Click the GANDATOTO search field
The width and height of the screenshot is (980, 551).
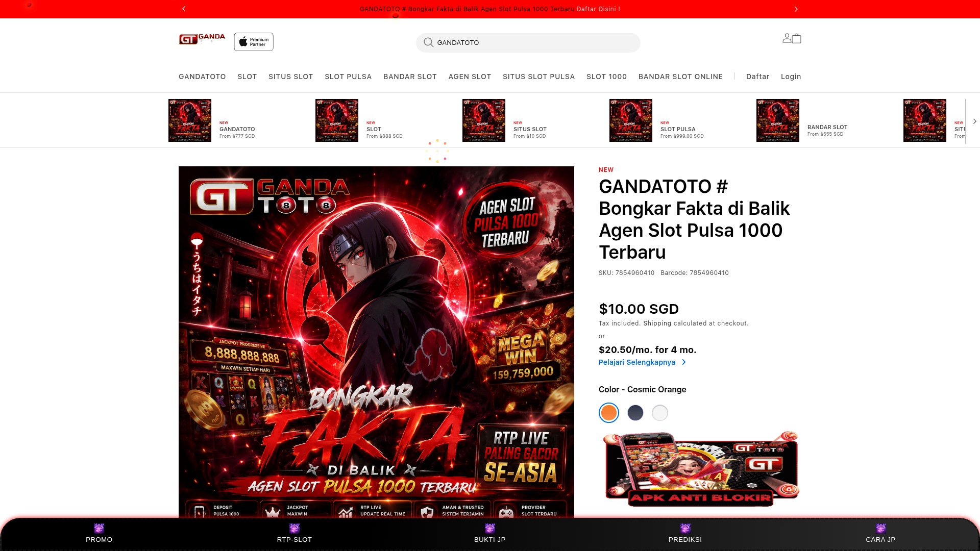click(x=528, y=43)
